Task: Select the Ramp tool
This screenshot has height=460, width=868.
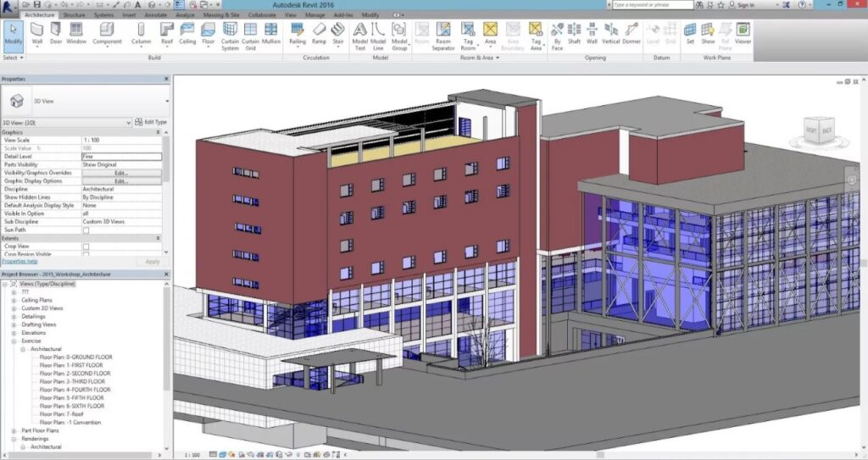Action: coord(319,35)
